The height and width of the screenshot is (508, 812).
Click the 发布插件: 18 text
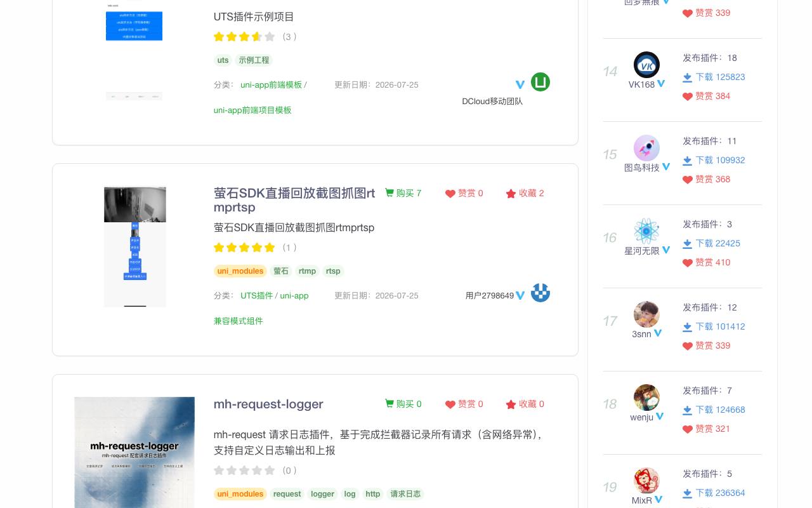[x=710, y=58]
